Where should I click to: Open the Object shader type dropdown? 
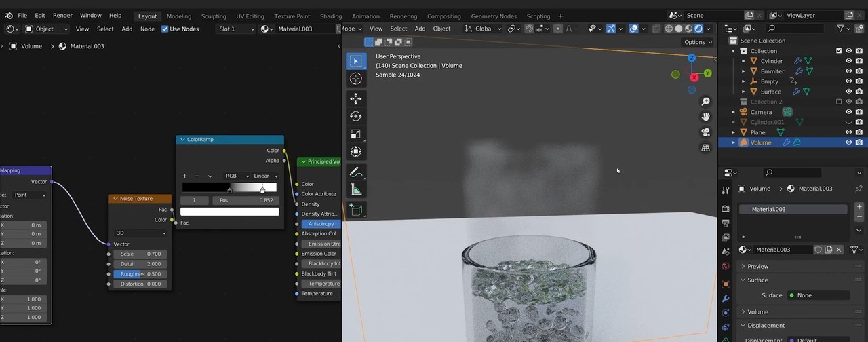click(47, 28)
